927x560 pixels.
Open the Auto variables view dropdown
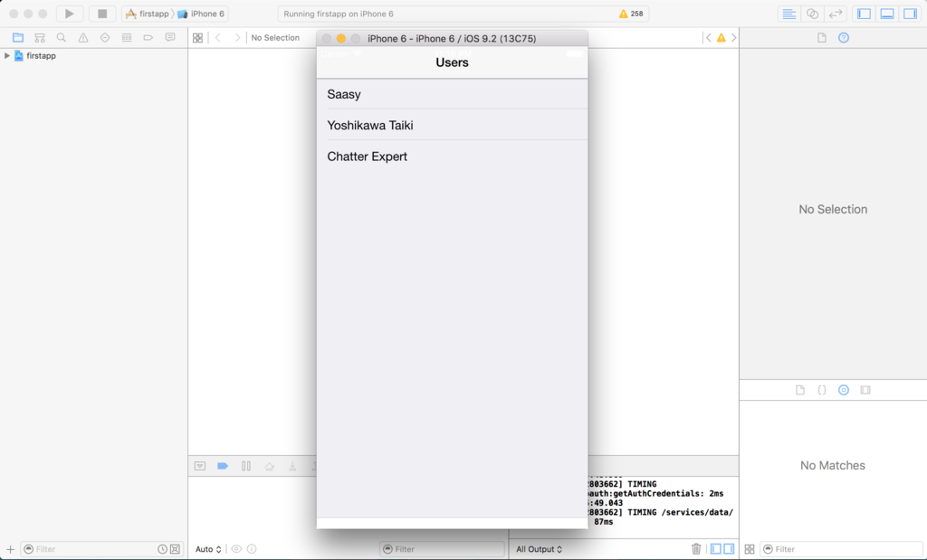[x=208, y=549]
